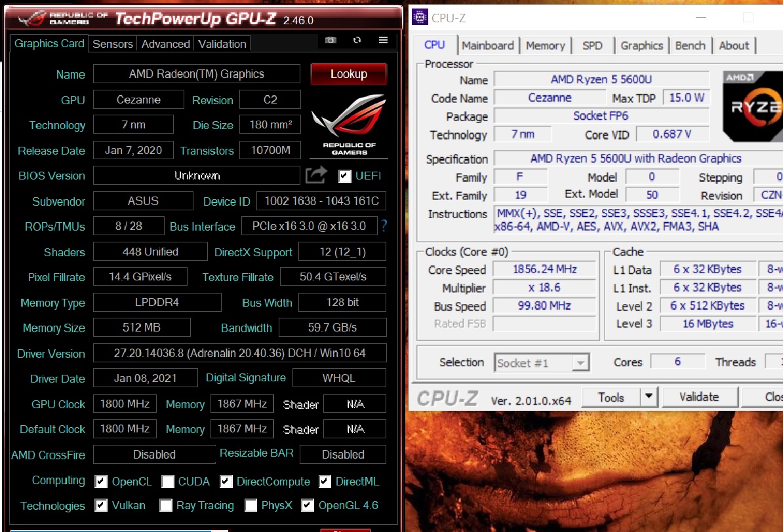
Task: Toggle the PhysX checkbox
Action: [x=251, y=506]
